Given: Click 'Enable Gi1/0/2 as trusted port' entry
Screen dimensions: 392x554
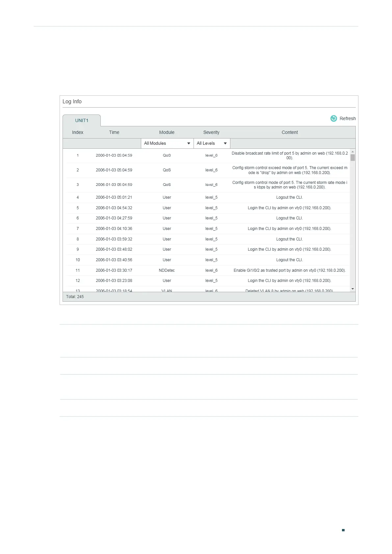Looking at the screenshot, I should pos(290,270).
